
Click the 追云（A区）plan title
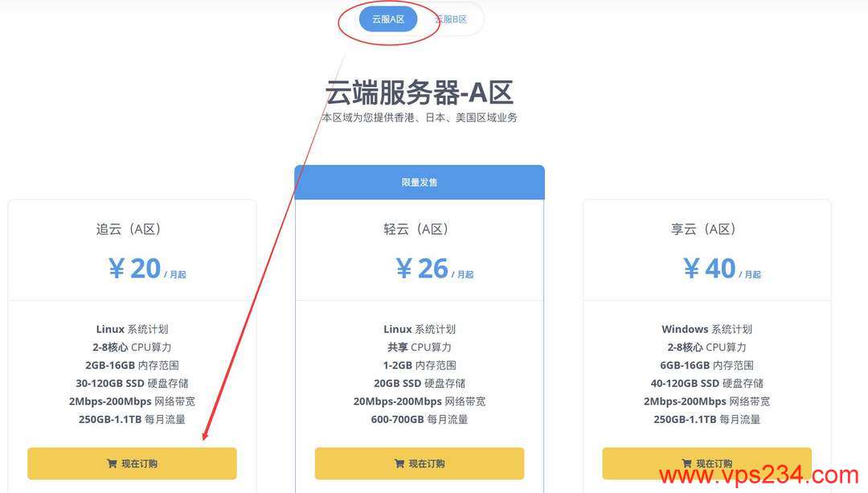pos(129,229)
